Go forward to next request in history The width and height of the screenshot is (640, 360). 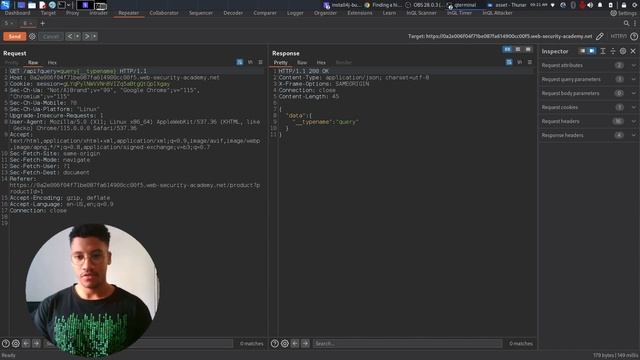tap(87, 36)
